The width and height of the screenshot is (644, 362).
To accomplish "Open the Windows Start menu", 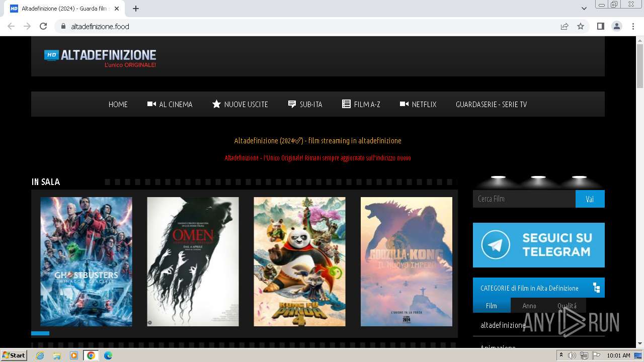I will click(14, 355).
